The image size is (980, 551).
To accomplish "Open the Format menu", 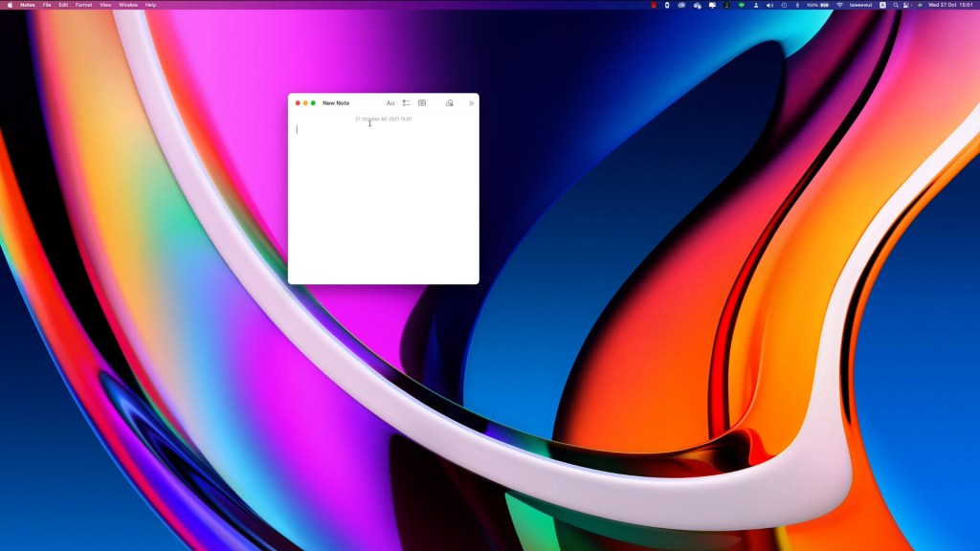I will 84,5.
